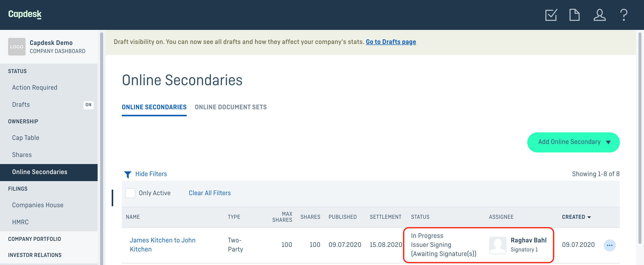The height and width of the screenshot is (265, 644).
Task: Click the funnel filter icon
Action: tap(128, 174)
